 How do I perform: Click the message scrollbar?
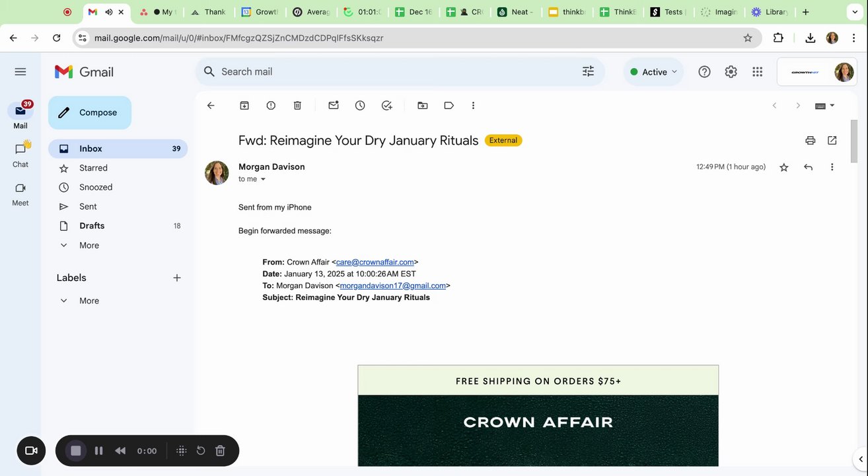(x=853, y=141)
